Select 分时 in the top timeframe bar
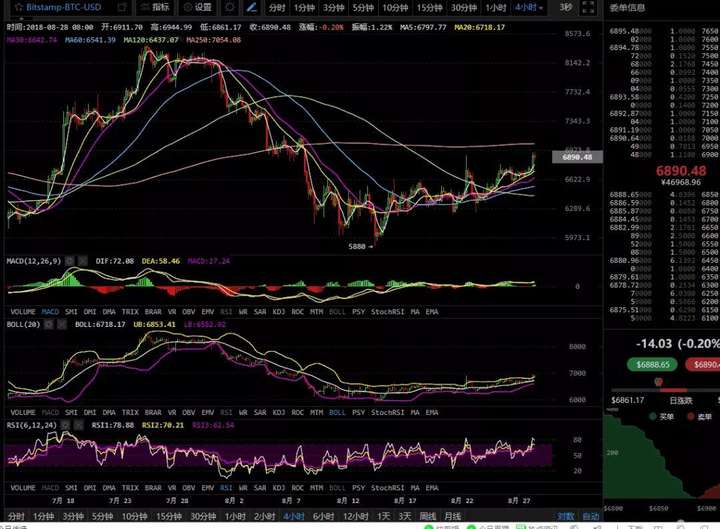Image resolution: width=720 pixels, height=529 pixels. click(277, 8)
